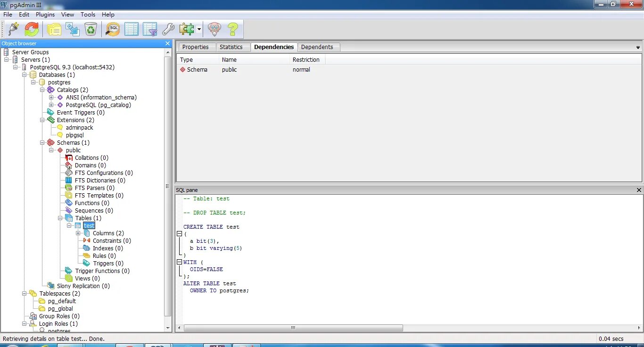Select Indexes (0) under test
644x347 pixels.
[108, 248]
